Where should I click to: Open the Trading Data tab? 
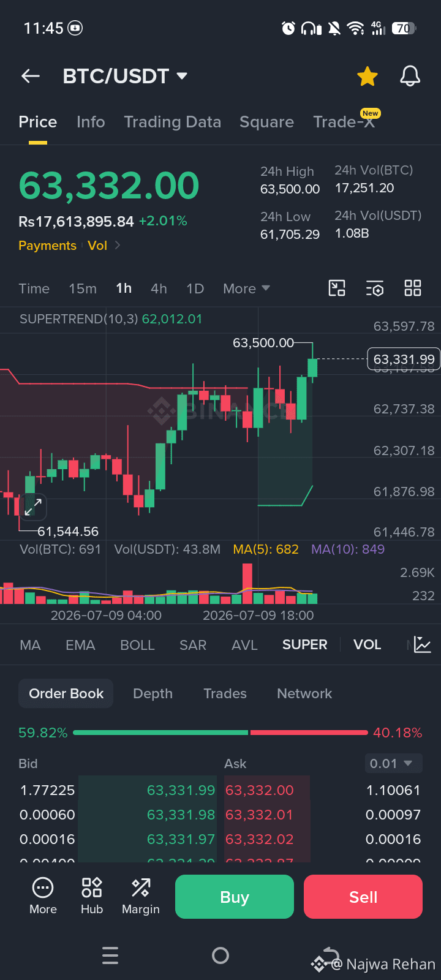coord(173,122)
